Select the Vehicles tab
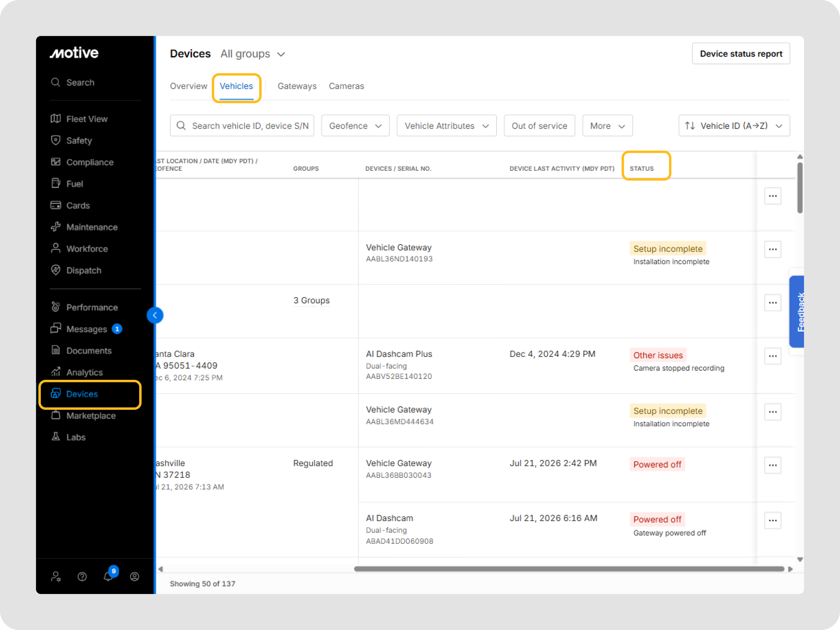This screenshot has height=630, width=840. click(236, 86)
